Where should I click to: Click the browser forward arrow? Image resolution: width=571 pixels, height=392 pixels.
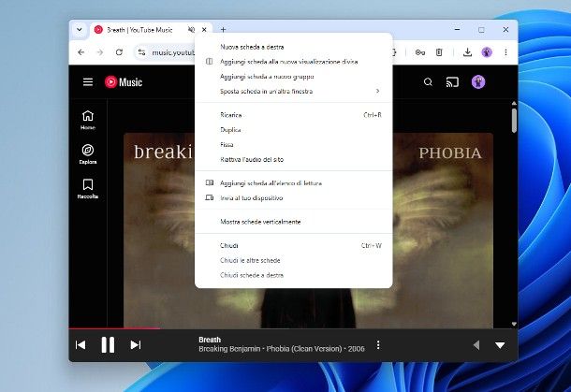point(100,52)
